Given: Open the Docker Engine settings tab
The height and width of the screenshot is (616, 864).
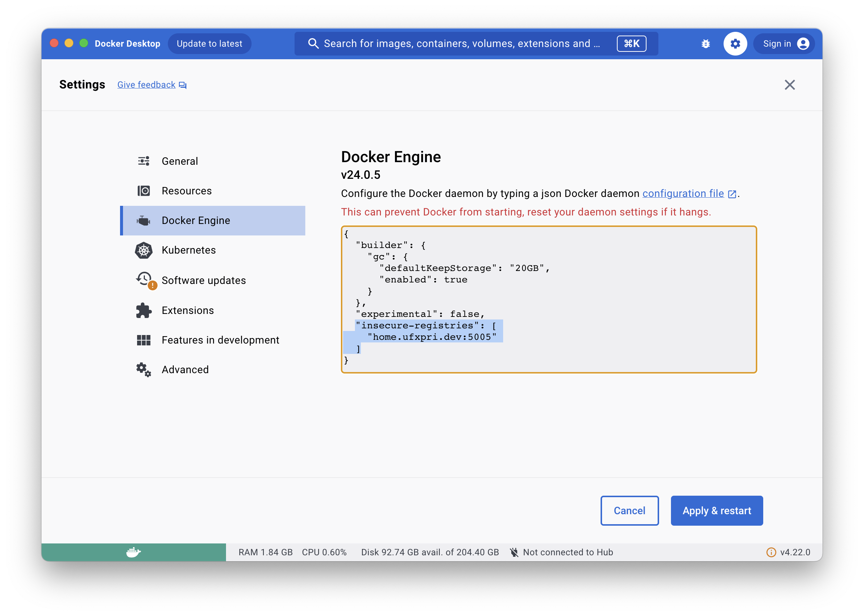Looking at the screenshot, I should pos(196,220).
